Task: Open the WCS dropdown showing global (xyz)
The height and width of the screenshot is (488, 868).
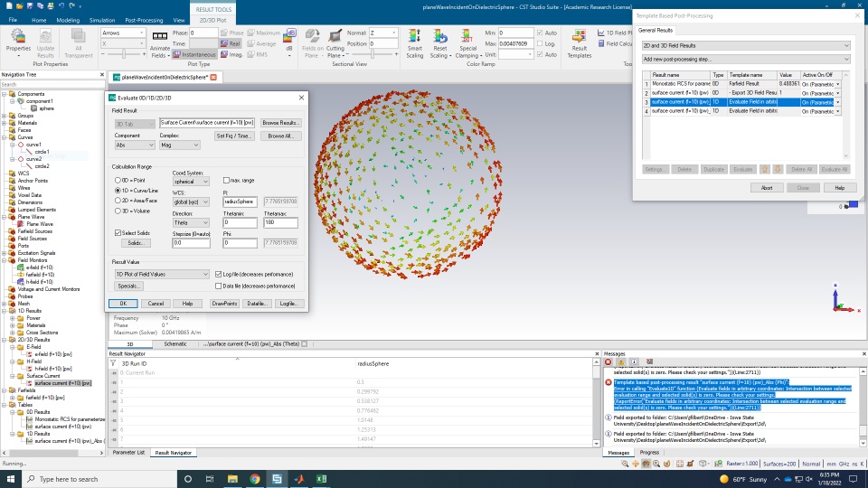Action: coord(191,202)
